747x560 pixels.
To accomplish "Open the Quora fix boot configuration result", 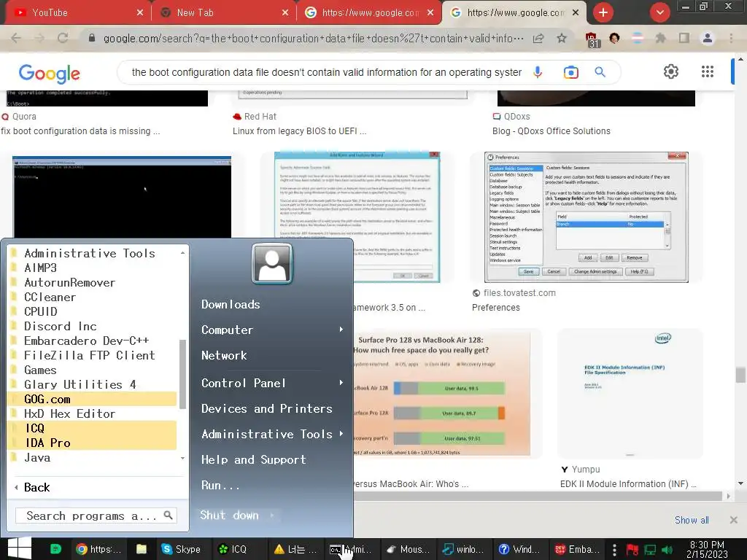I will pyautogui.click(x=80, y=131).
